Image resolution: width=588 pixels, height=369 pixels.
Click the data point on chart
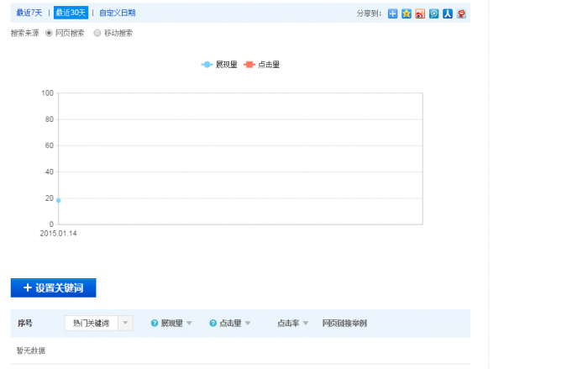tap(58, 200)
